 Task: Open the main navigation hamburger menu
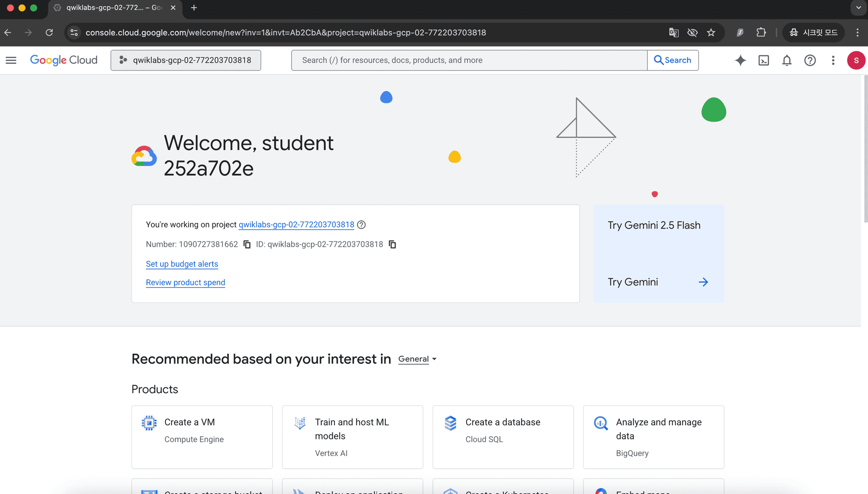11,60
